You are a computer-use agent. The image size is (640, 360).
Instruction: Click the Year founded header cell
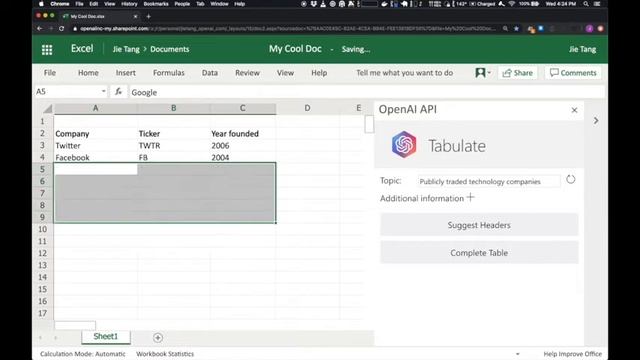point(243,134)
